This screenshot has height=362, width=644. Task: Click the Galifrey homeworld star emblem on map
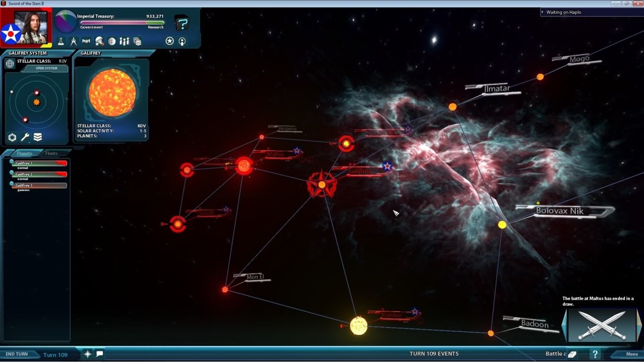(x=322, y=184)
